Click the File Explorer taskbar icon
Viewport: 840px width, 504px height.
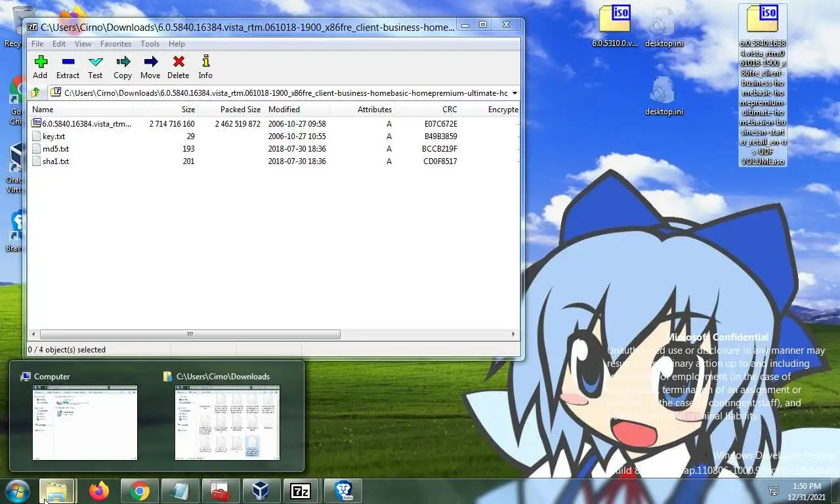pyautogui.click(x=57, y=491)
